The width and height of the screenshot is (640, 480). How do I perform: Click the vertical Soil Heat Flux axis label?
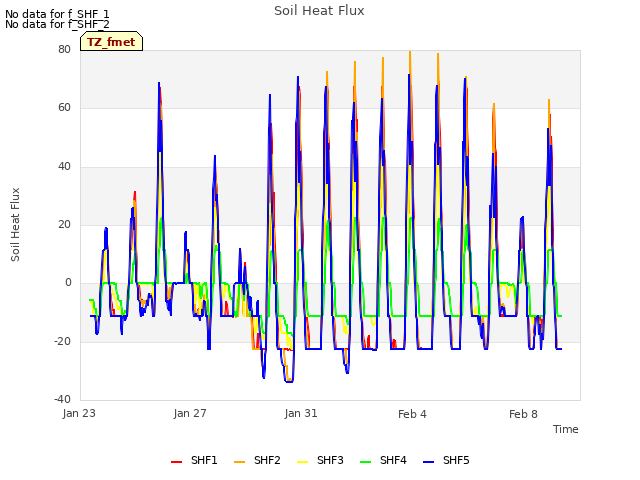click(x=15, y=224)
